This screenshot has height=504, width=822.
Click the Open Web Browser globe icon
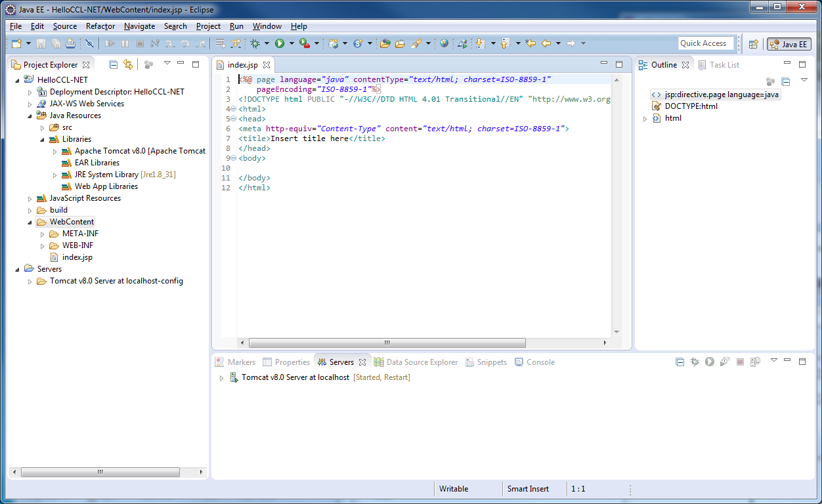pos(444,43)
